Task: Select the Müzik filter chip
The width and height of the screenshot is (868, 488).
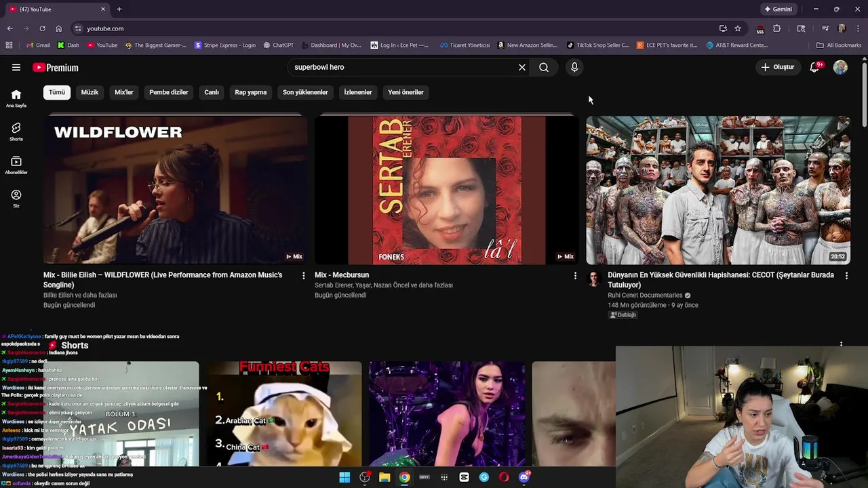Action: pyautogui.click(x=90, y=92)
